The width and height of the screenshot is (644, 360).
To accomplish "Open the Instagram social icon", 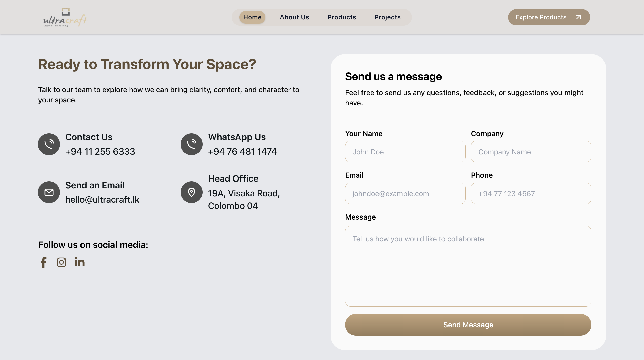I will click(61, 262).
